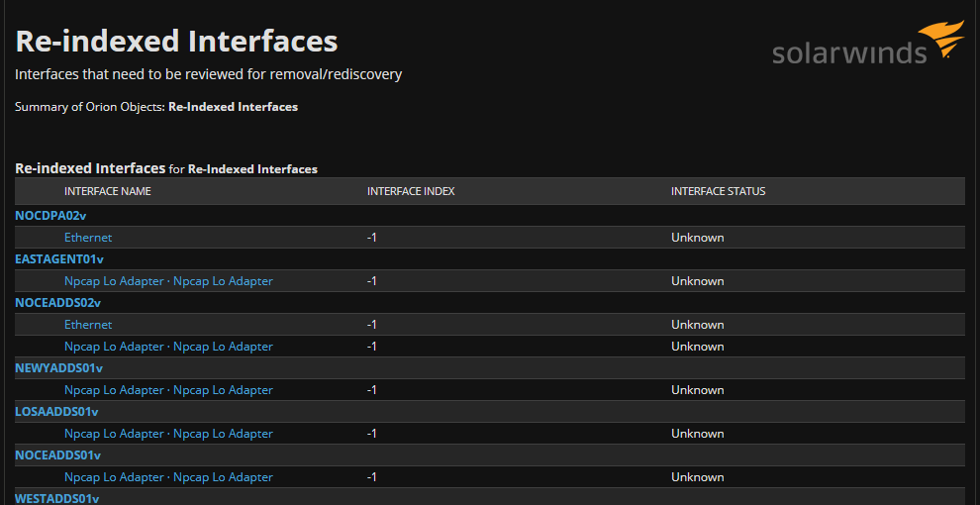
Task: Open the Npcap Lo Adapter under NOCEADDS01v
Action: (168, 477)
